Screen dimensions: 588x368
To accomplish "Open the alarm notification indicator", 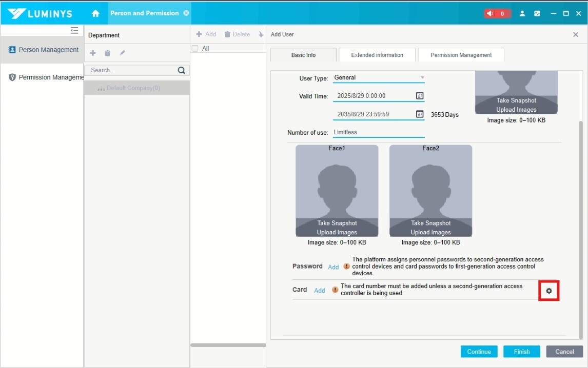I will click(497, 13).
